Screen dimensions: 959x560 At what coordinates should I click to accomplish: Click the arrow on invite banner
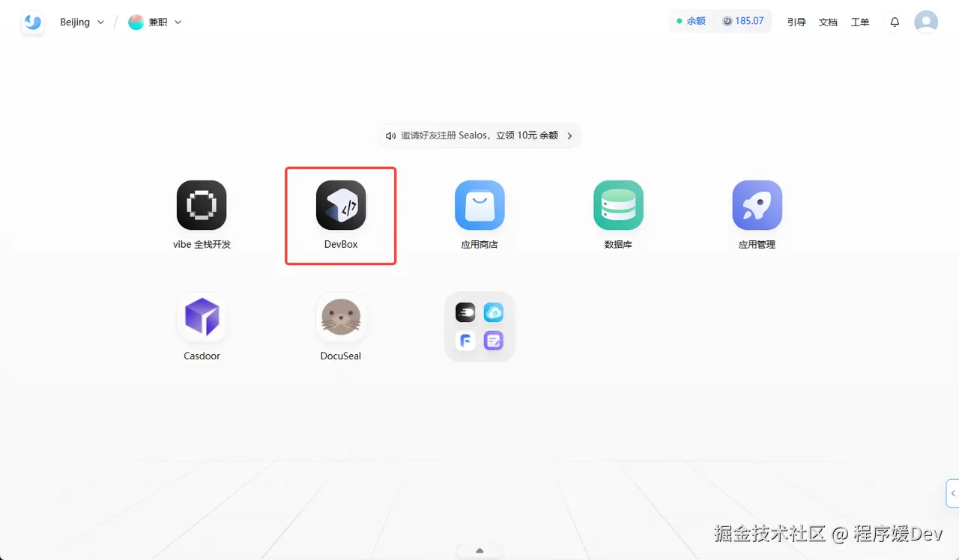point(569,136)
